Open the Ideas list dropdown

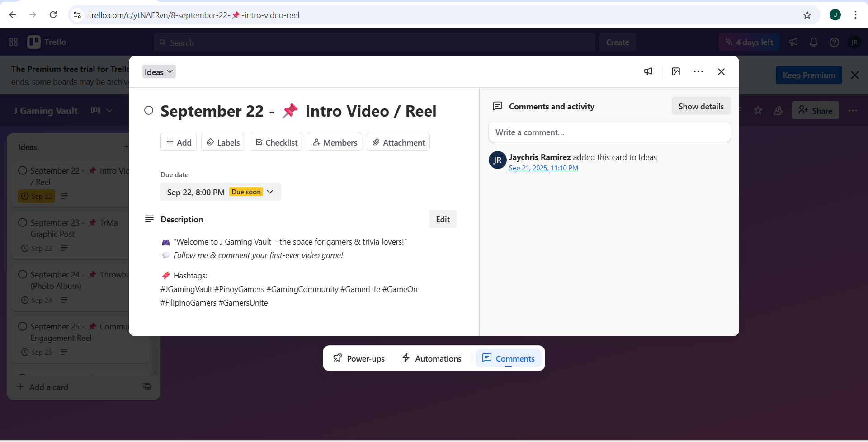point(159,72)
